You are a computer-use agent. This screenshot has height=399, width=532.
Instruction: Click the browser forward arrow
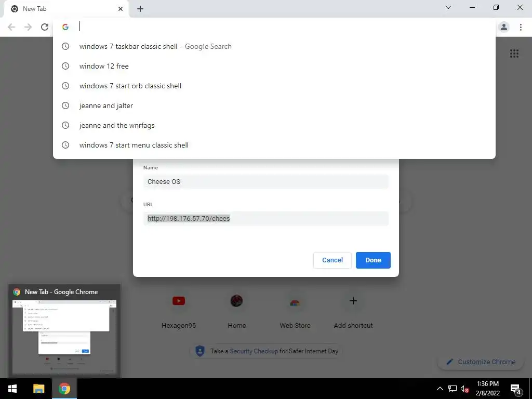[28, 27]
